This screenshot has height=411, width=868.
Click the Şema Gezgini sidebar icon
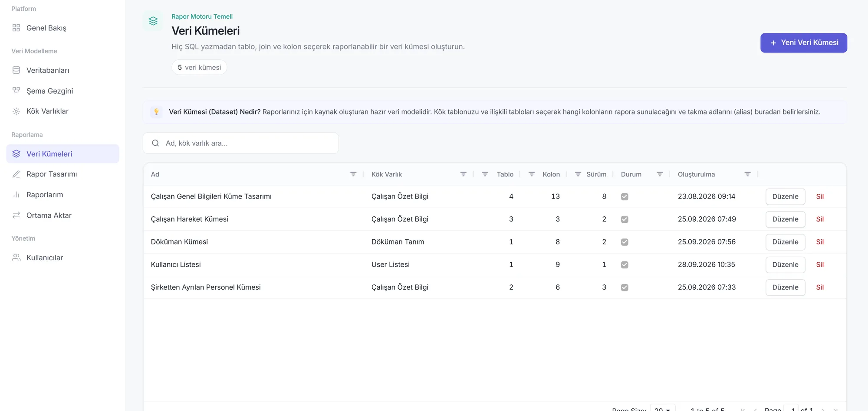pyautogui.click(x=16, y=91)
